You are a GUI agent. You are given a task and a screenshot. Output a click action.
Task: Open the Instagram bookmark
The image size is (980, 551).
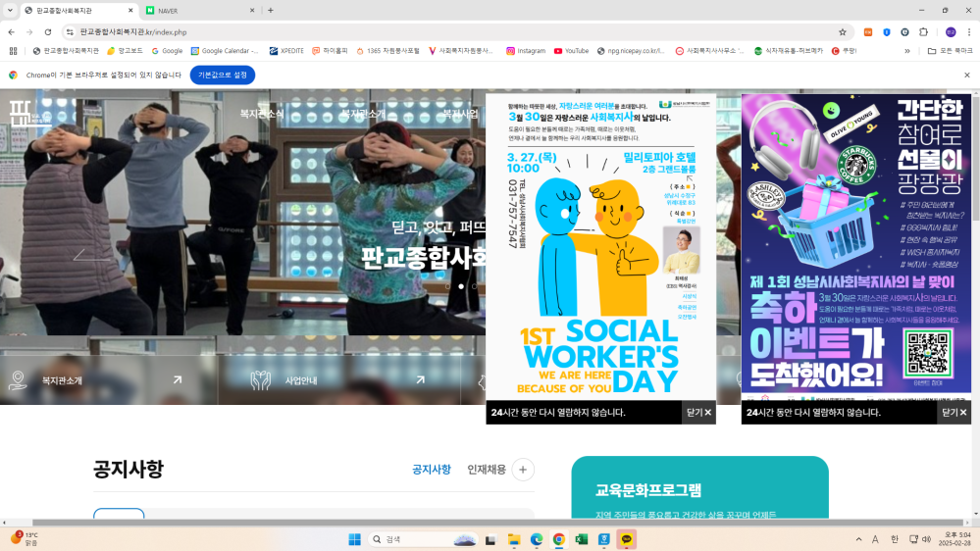click(525, 51)
